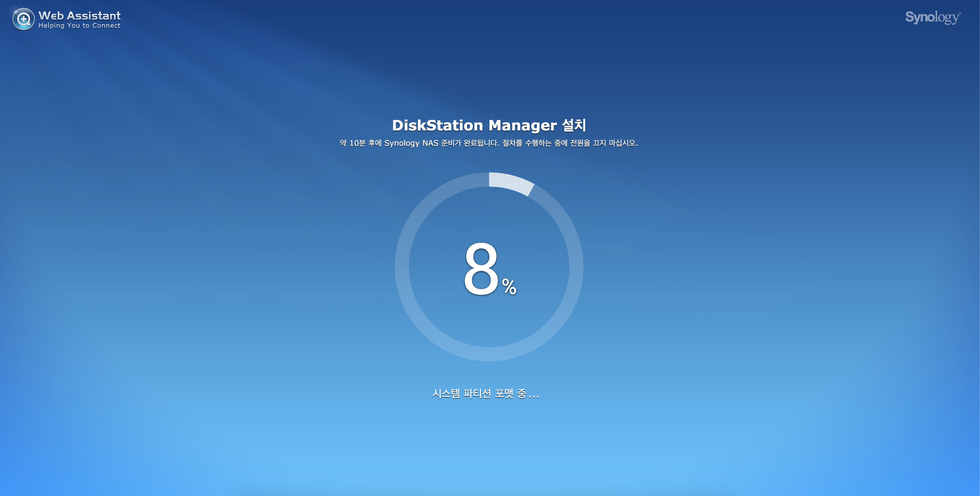Click the Web Assistant magnifier icon

pyautogui.click(x=24, y=19)
